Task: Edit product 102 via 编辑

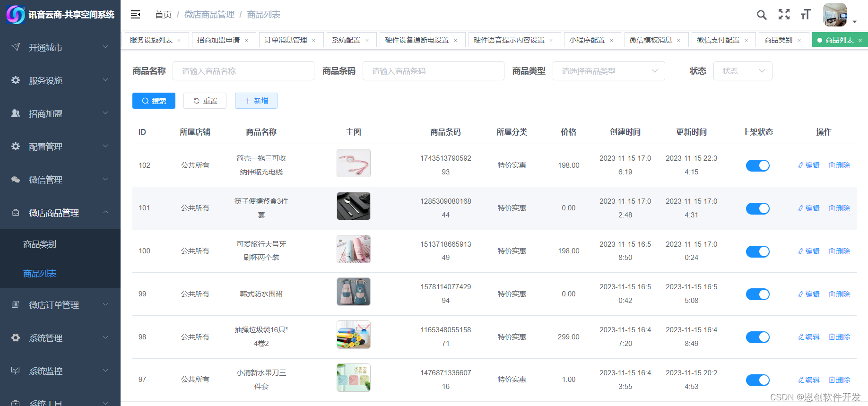Action: tap(809, 165)
